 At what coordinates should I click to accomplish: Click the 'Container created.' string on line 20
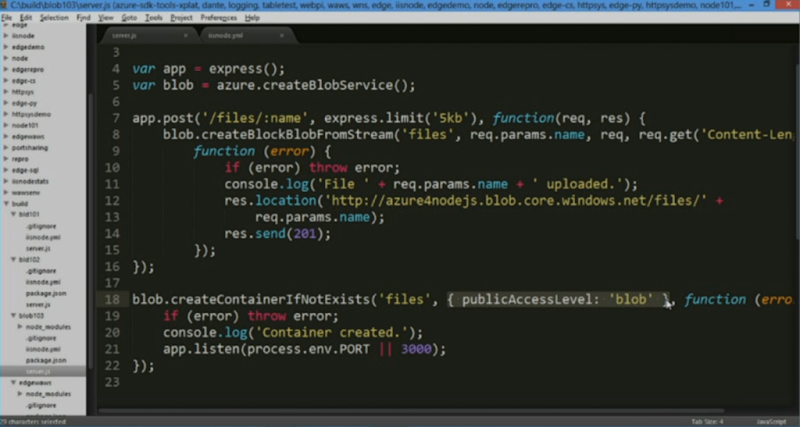coord(332,333)
